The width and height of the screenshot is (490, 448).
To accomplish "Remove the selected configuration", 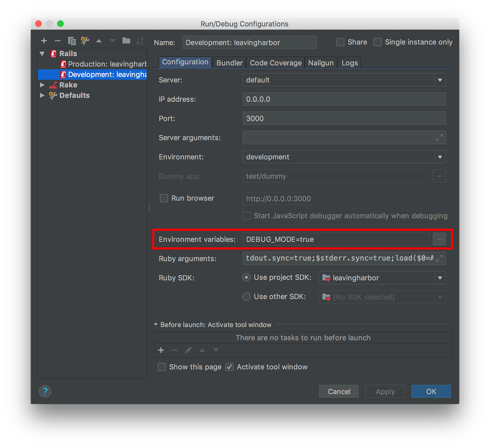I will [x=58, y=40].
